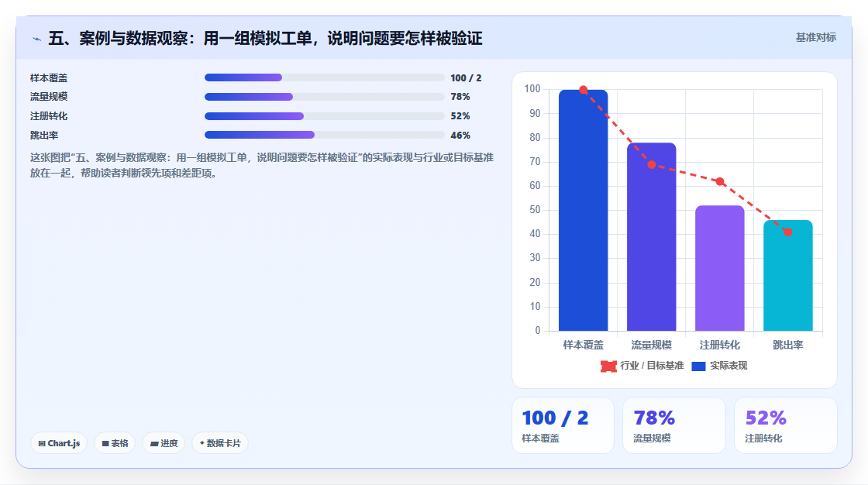Click the 流量规模 x-axis label

tap(652, 345)
